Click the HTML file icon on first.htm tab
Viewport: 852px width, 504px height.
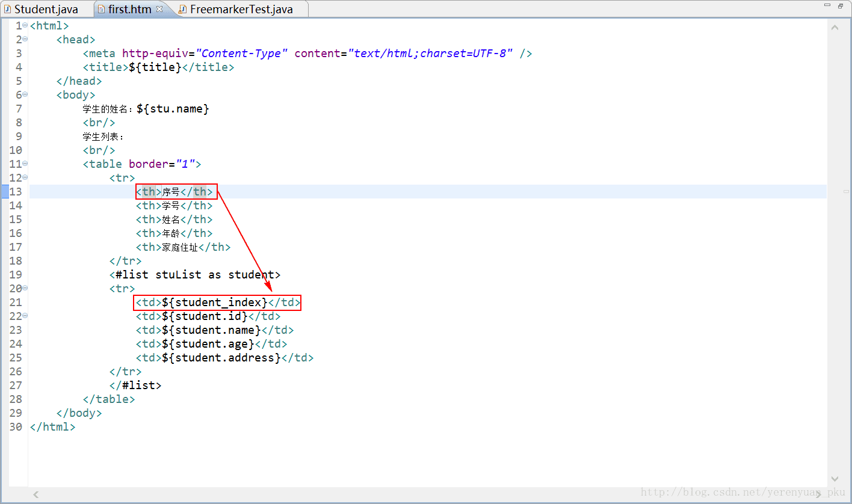point(101,9)
